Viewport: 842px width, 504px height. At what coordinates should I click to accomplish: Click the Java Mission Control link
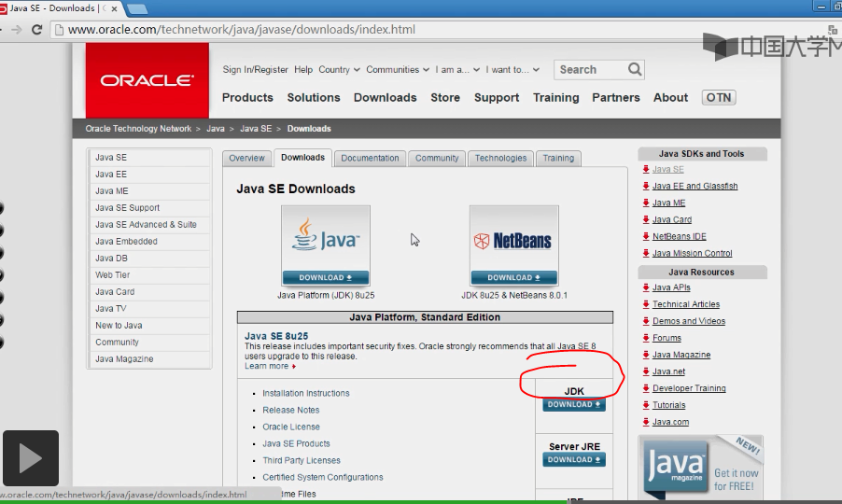coord(693,253)
